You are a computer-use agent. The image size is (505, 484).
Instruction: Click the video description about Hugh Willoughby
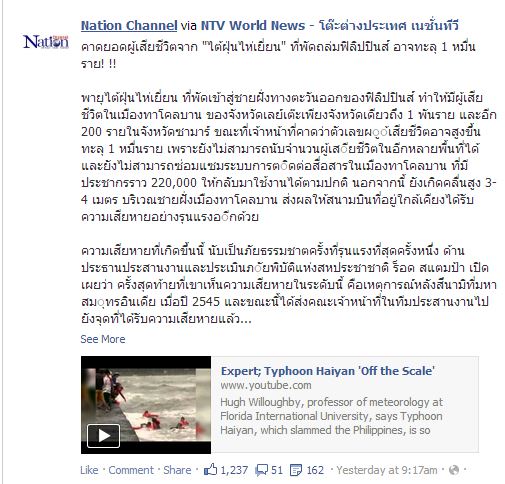click(331, 416)
